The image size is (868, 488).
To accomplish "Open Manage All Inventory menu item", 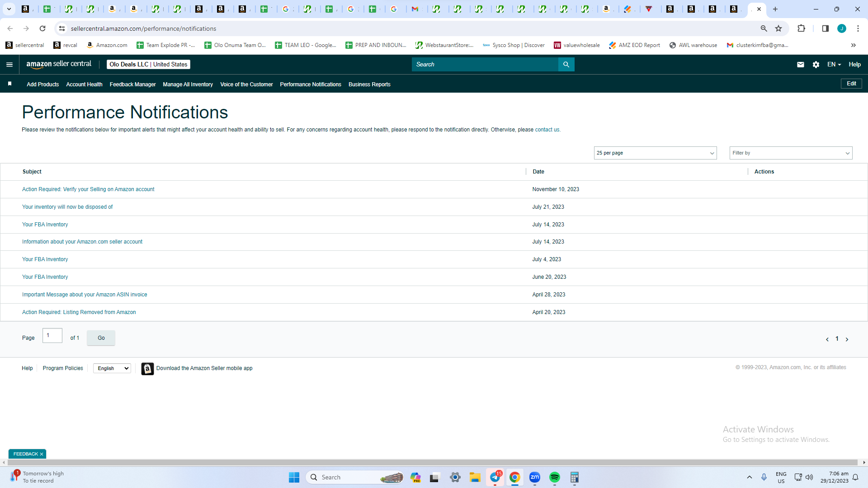I will pos(188,84).
